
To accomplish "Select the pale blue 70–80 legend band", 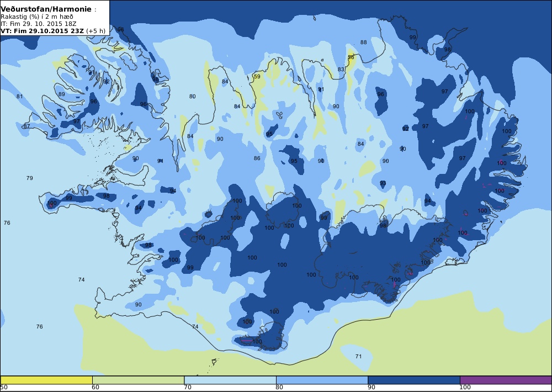I will (x=230, y=380).
